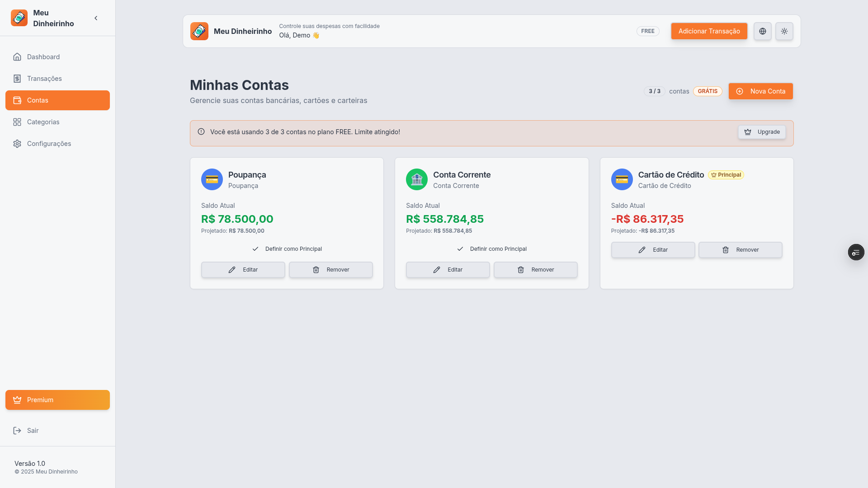Set Poupança as principal account

(x=287, y=249)
